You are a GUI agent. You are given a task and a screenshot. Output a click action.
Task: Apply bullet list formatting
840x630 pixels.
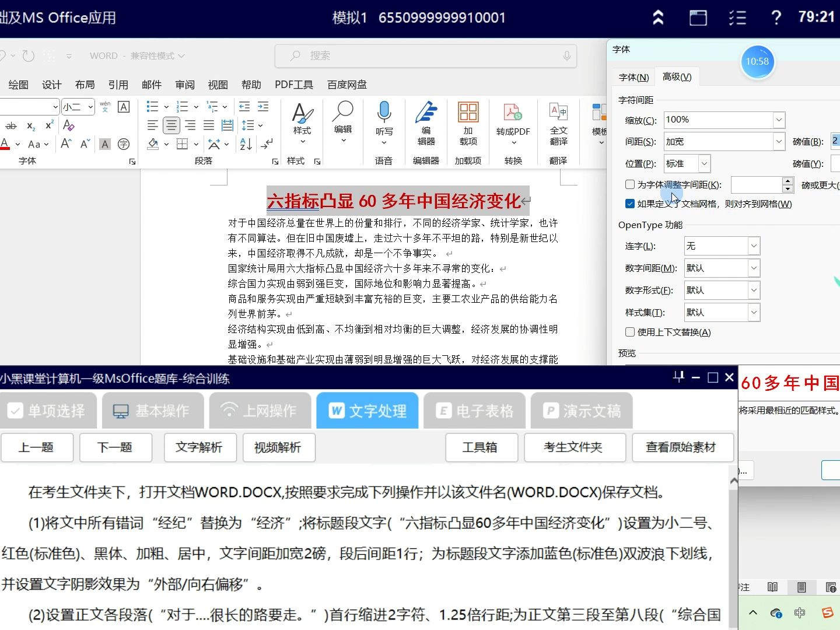(x=152, y=107)
